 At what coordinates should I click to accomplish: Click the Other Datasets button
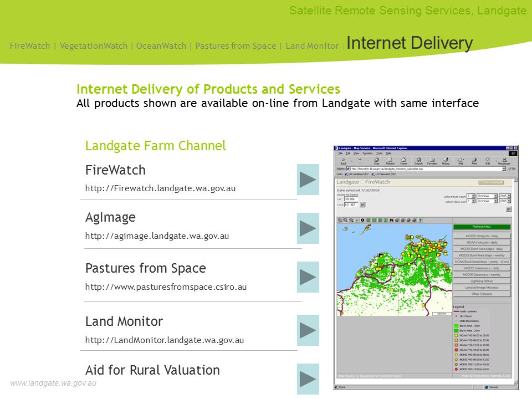482,294
